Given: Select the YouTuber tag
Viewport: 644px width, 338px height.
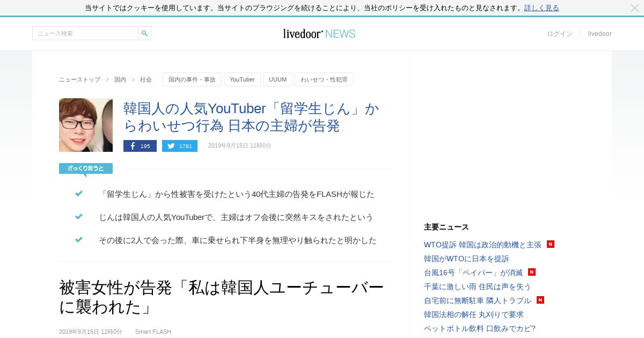Looking at the screenshot, I should pos(242,79).
